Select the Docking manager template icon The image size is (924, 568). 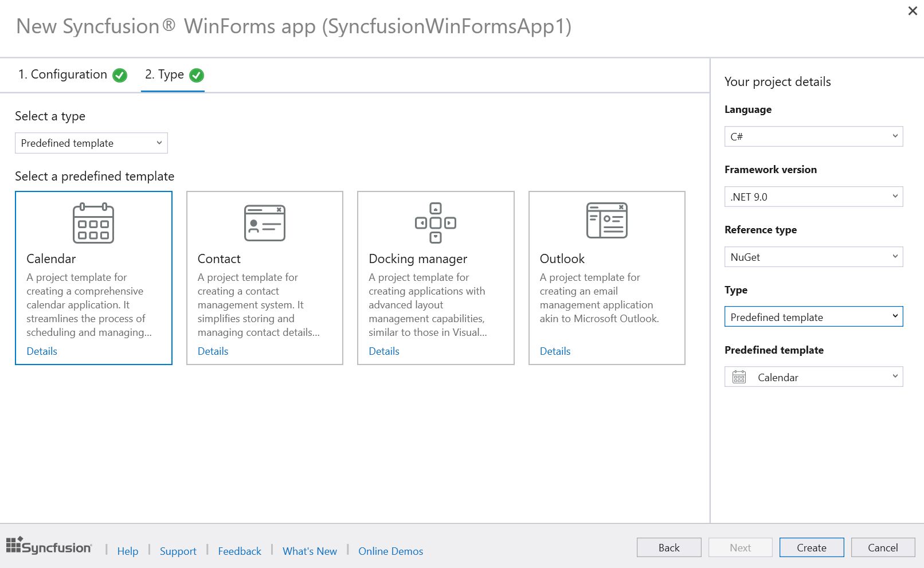[436, 222]
